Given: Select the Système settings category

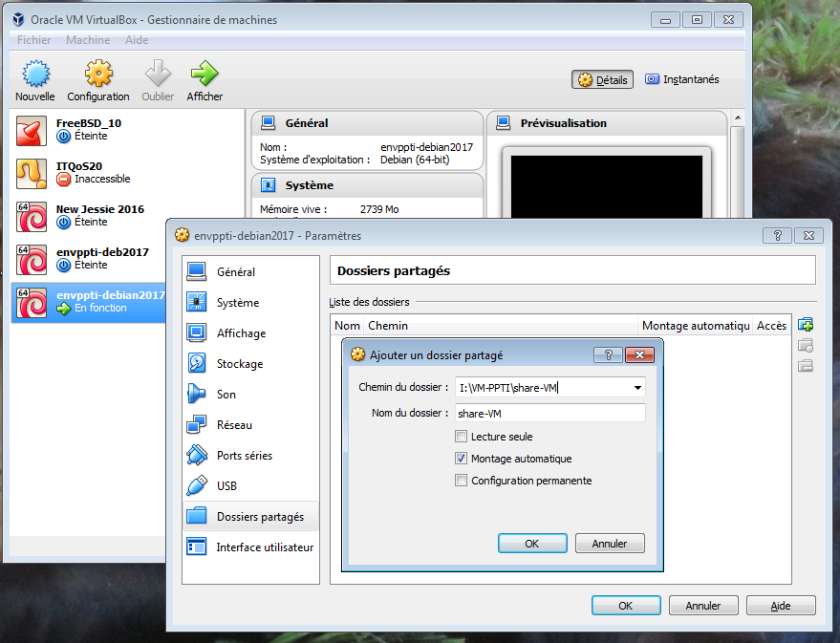Looking at the screenshot, I should click(x=237, y=303).
